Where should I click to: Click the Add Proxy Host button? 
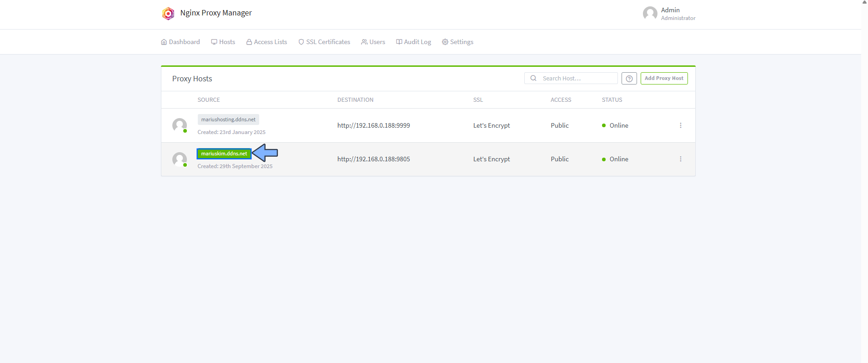664,78
